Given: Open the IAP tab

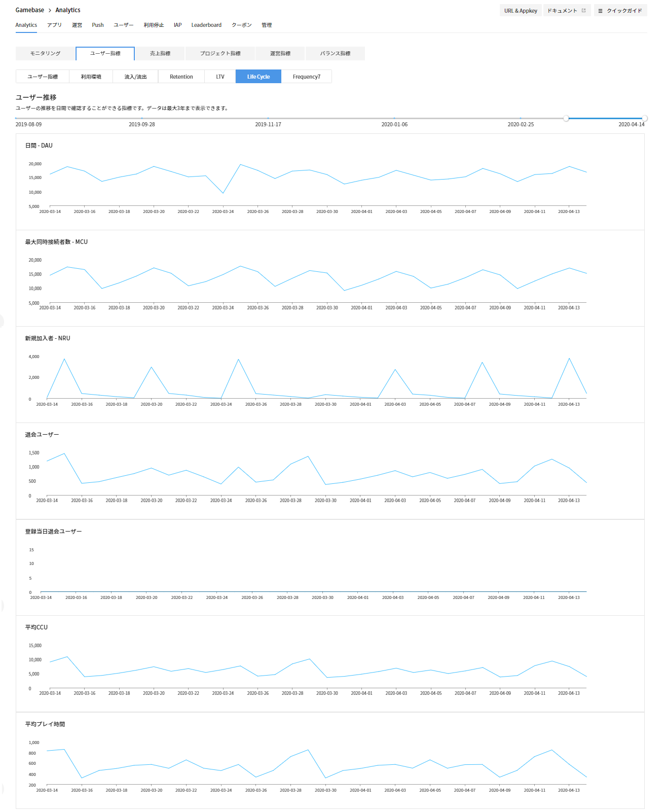Looking at the screenshot, I should pos(178,25).
